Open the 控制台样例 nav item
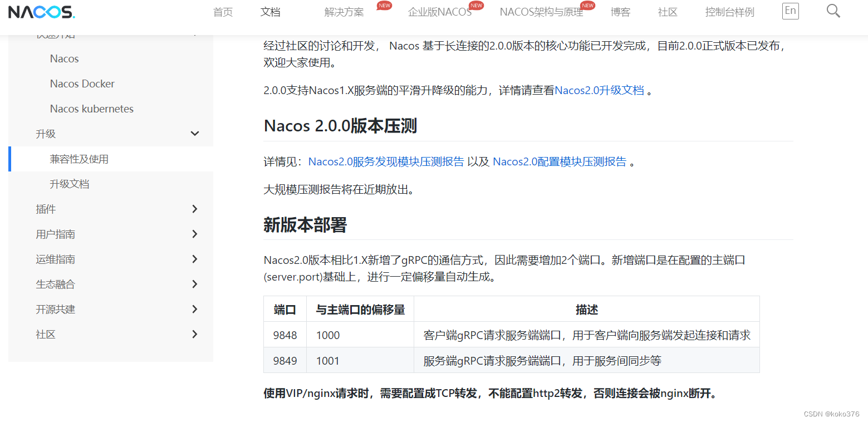Screen dimensions: 868x422 (729, 12)
